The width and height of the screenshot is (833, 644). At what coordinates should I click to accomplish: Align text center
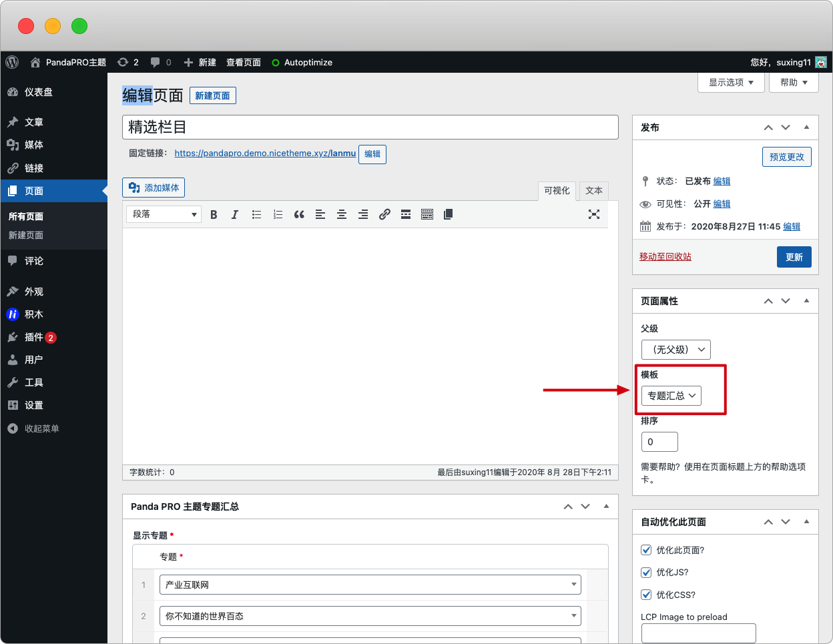click(342, 214)
